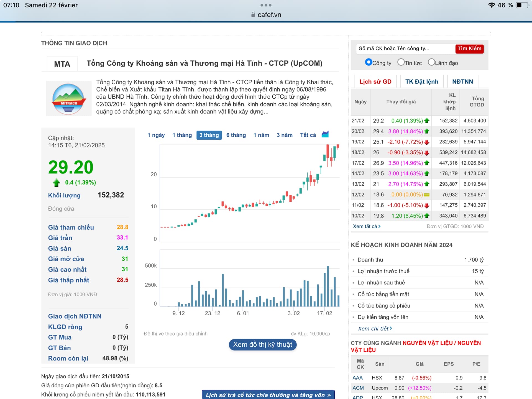The height and width of the screenshot is (399, 532).
Task: Click the stock code search field
Action: 405,48
